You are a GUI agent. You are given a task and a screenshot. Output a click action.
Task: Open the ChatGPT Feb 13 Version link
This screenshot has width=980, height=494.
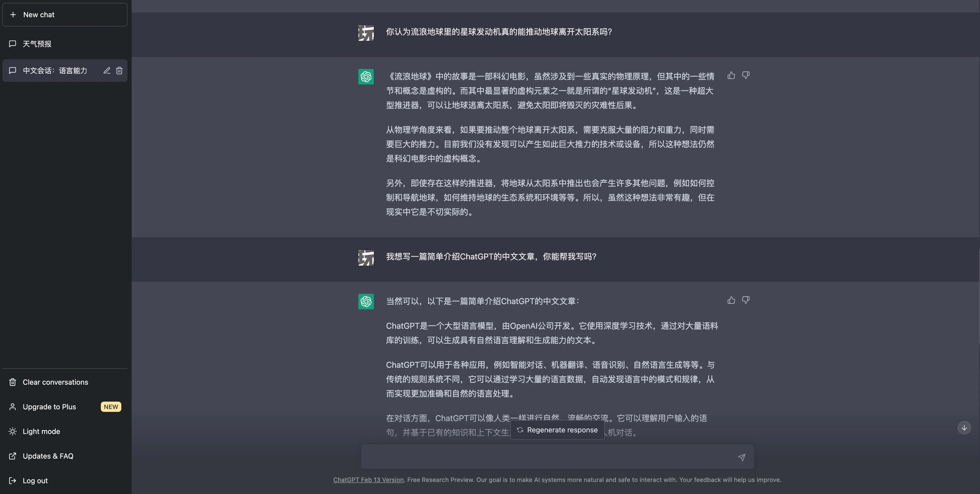click(368, 480)
